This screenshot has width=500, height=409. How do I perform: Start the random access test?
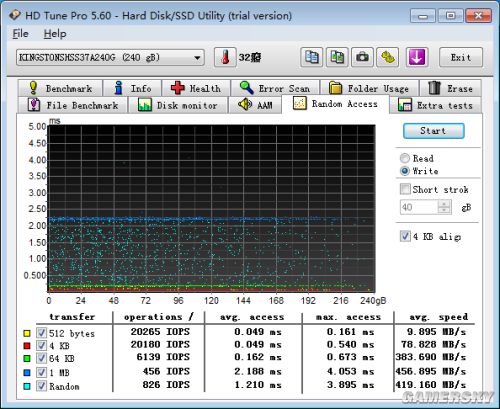point(433,131)
